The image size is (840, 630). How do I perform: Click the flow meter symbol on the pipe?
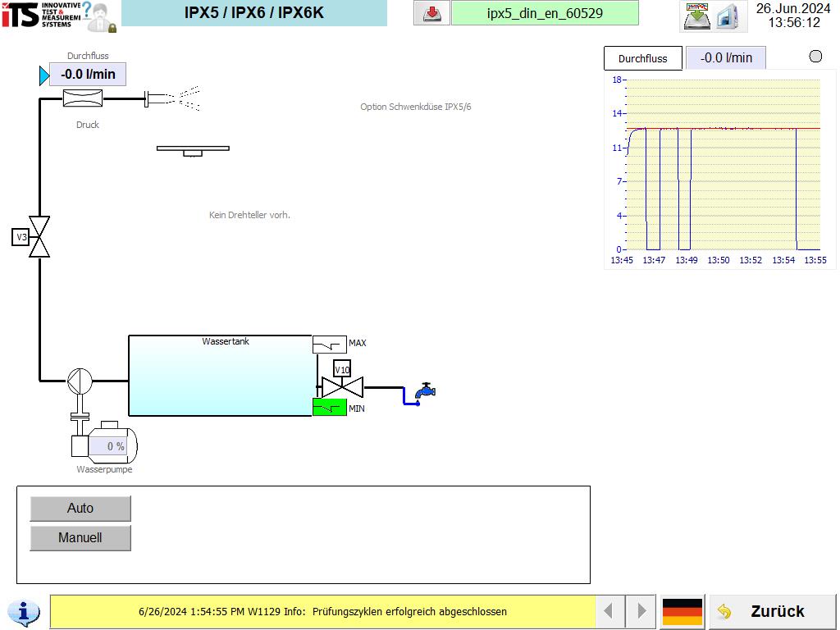[x=83, y=98]
